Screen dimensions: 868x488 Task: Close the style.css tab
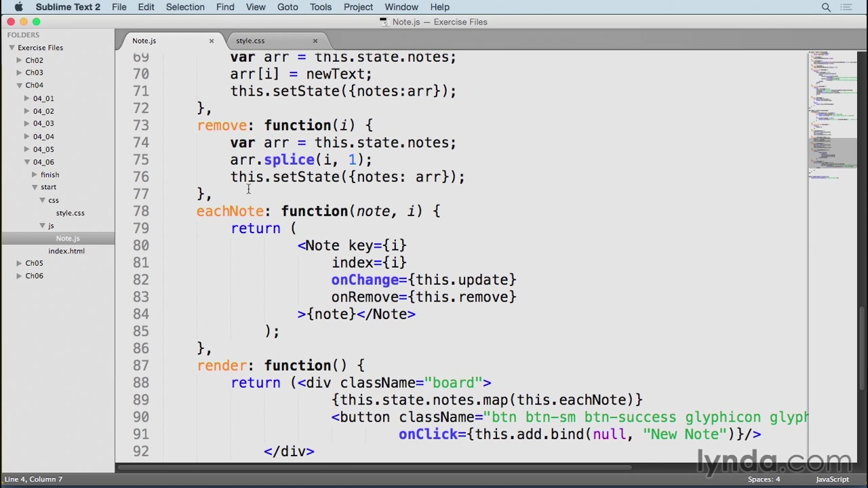tap(315, 41)
